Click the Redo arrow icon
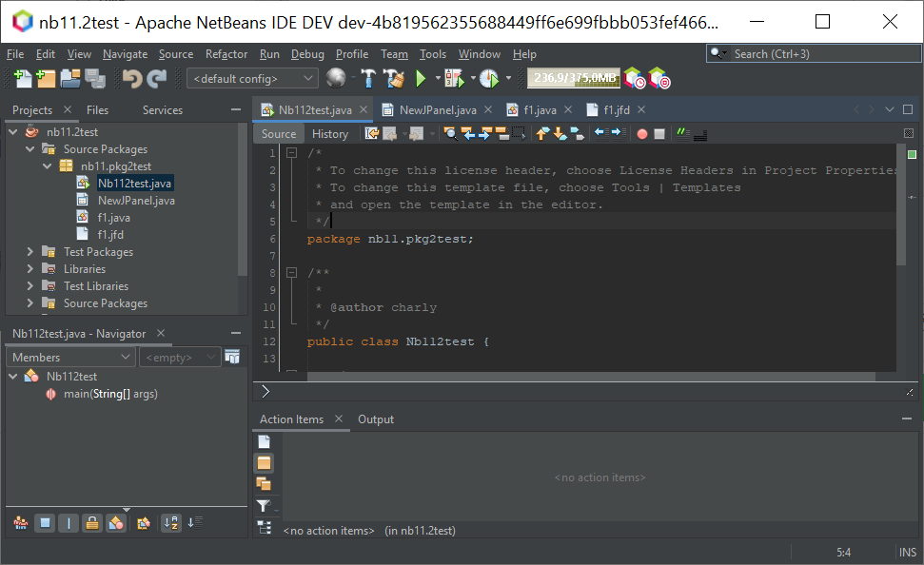 157,78
